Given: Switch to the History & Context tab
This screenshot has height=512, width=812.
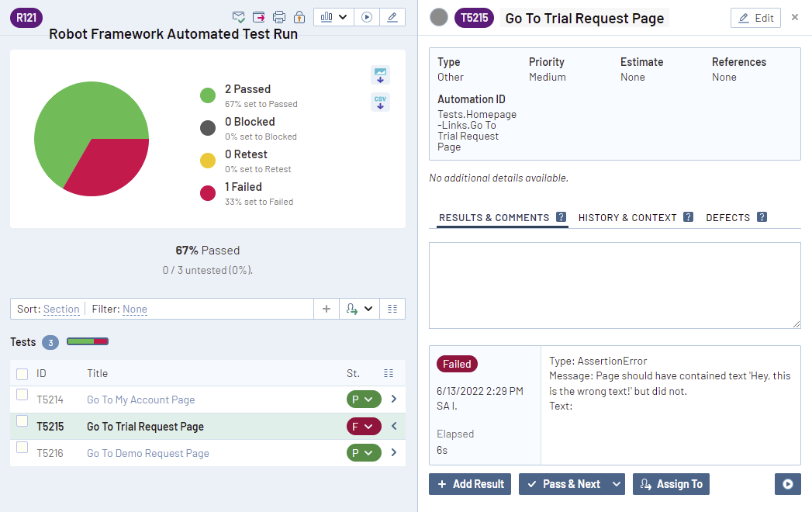Looking at the screenshot, I should click(627, 218).
